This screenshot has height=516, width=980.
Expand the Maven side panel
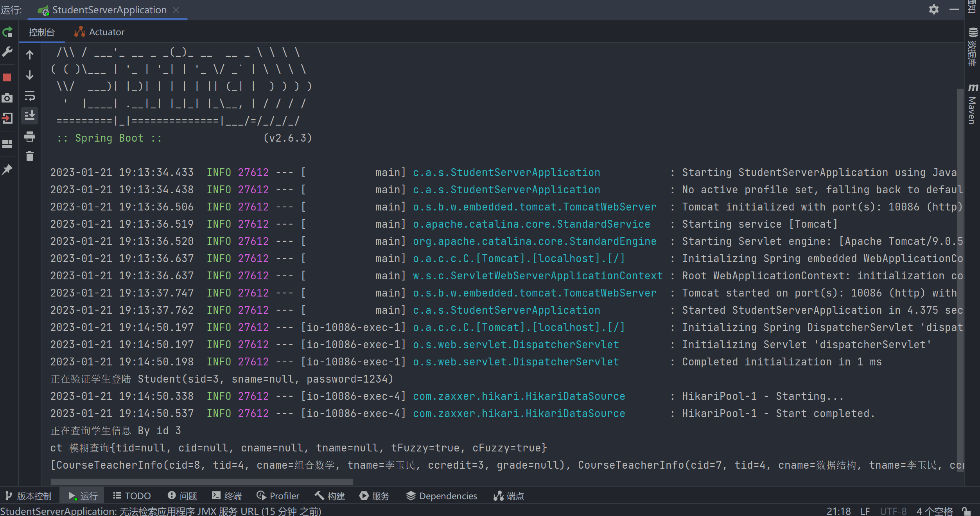972,104
